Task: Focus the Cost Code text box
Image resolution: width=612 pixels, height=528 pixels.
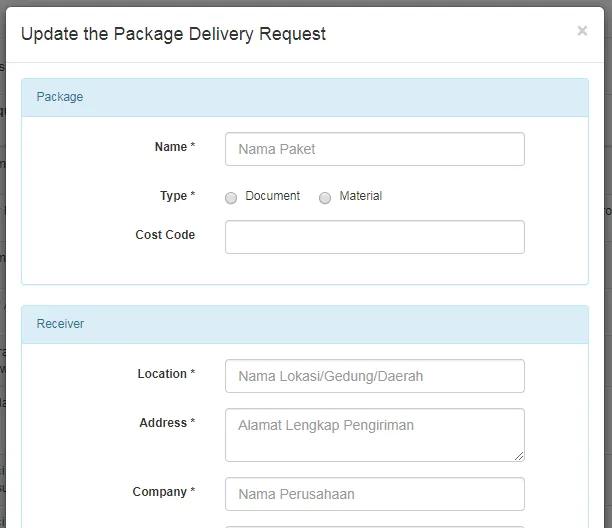Action: click(374, 237)
